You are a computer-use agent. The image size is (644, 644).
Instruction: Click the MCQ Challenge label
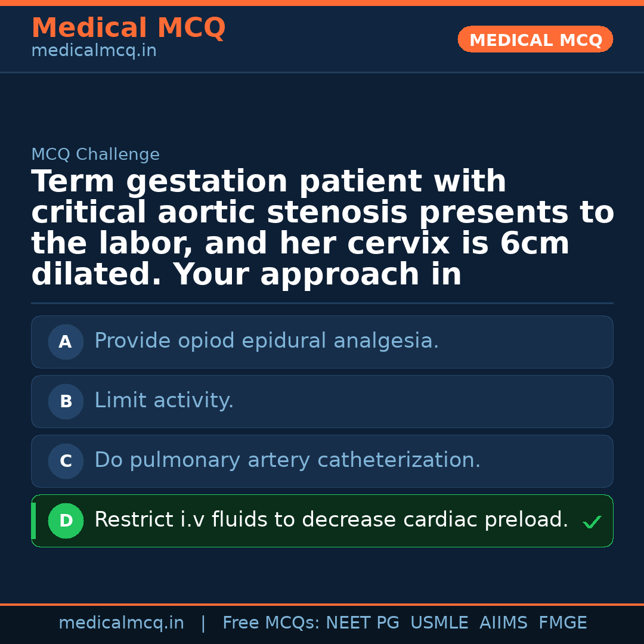(x=95, y=155)
